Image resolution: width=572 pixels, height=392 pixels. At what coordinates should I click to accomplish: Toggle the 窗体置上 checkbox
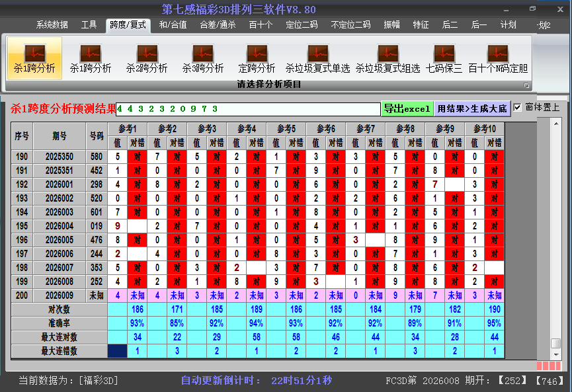(x=518, y=107)
